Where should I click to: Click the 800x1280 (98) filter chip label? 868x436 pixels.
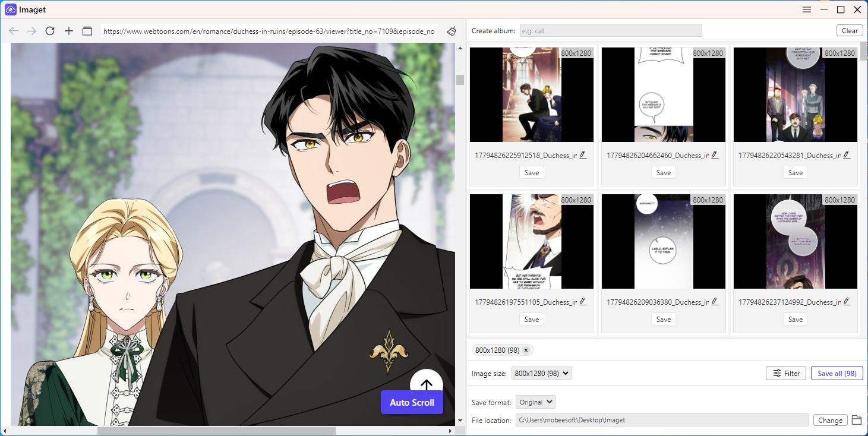[x=498, y=350]
